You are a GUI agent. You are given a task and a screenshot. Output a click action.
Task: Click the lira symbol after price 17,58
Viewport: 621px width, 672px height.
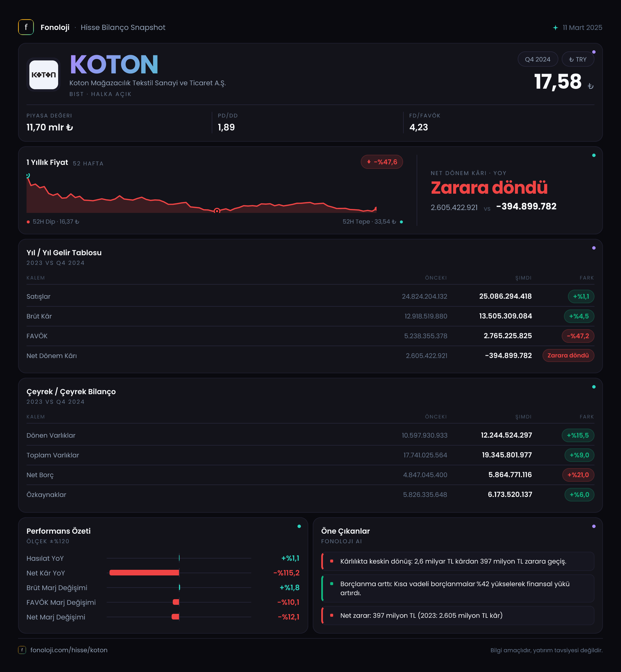click(x=591, y=86)
